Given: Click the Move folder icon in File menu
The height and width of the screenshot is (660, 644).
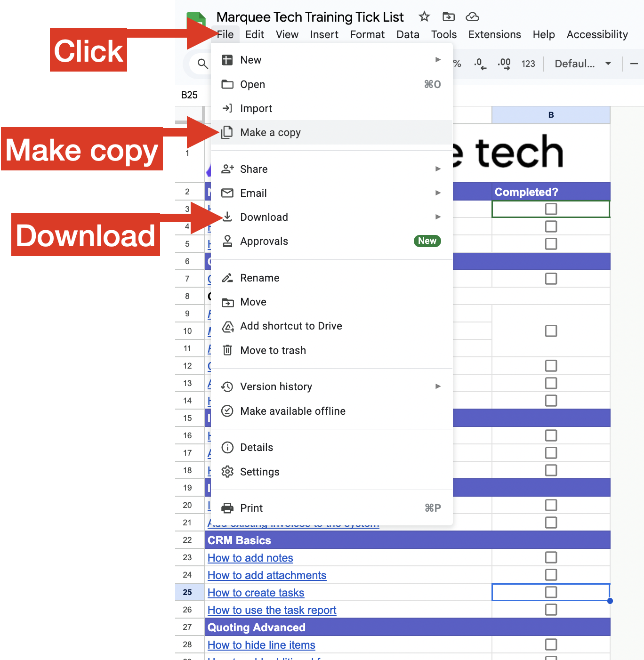Looking at the screenshot, I should [227, 302].
